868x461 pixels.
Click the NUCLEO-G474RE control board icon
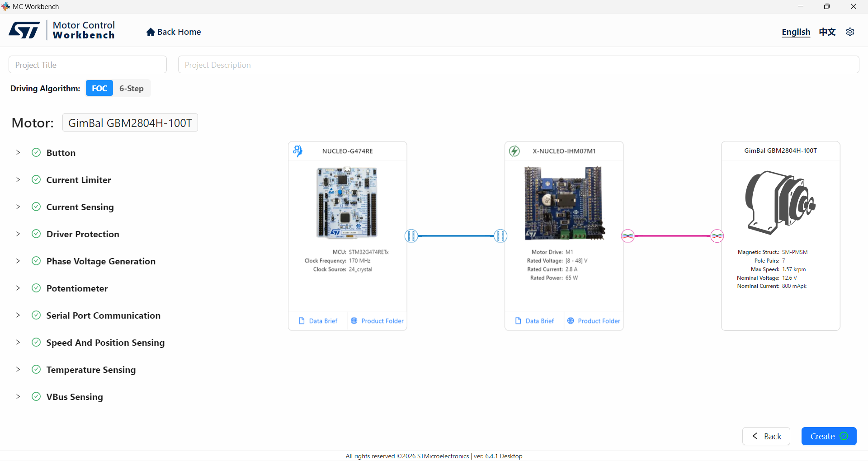coord(297,151)
